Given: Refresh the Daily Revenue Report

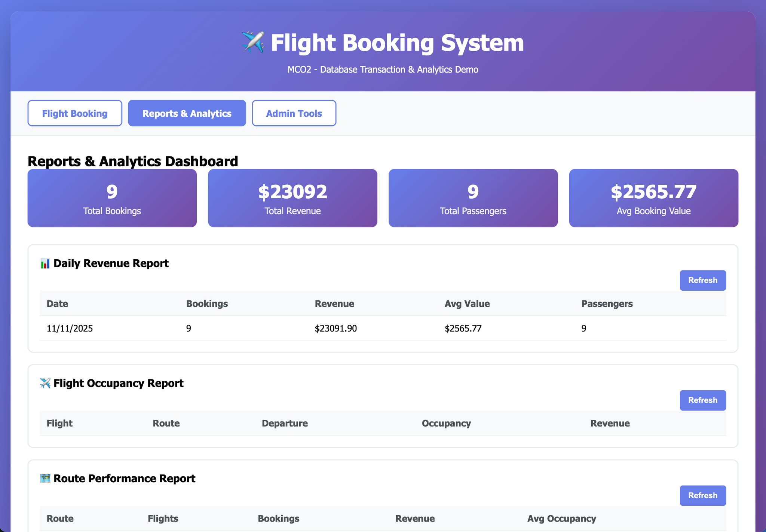Looking at the screenshot, I should click(x=703, y=280).
